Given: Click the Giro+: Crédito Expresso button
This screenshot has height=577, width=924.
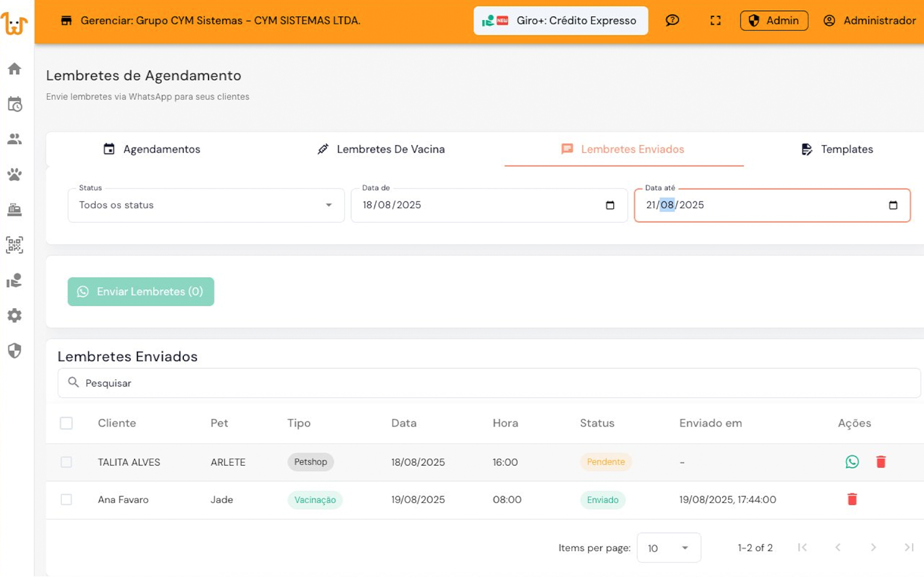Looking at the screenshot, I should [x=560, y=20].
